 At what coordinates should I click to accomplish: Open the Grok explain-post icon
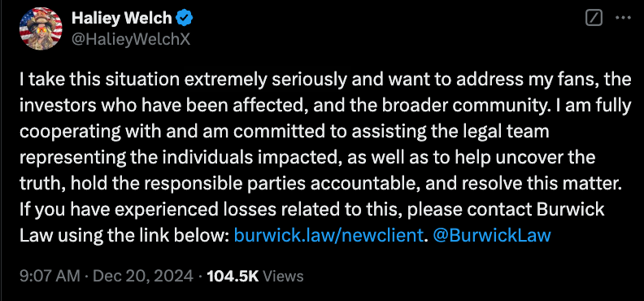pos(594,18)
